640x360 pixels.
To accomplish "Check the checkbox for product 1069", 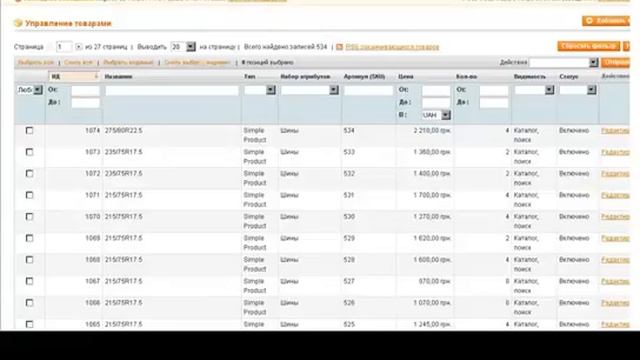I will (29, 238).
